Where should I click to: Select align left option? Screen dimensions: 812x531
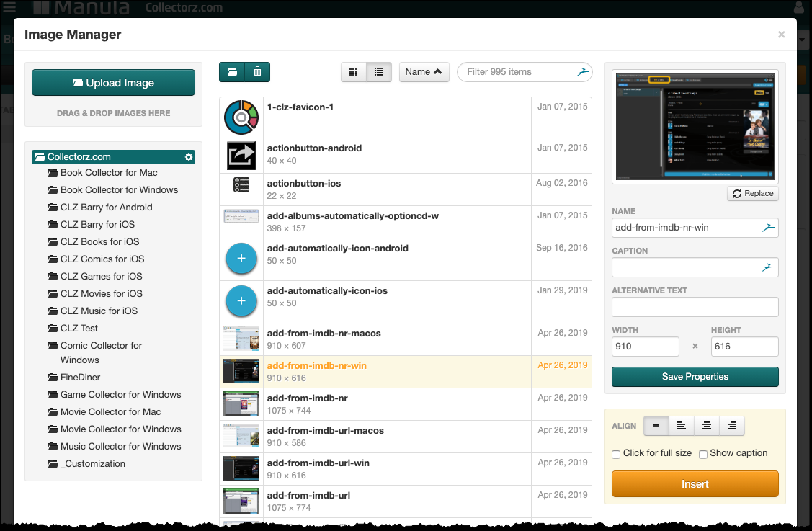coord(682,426)
